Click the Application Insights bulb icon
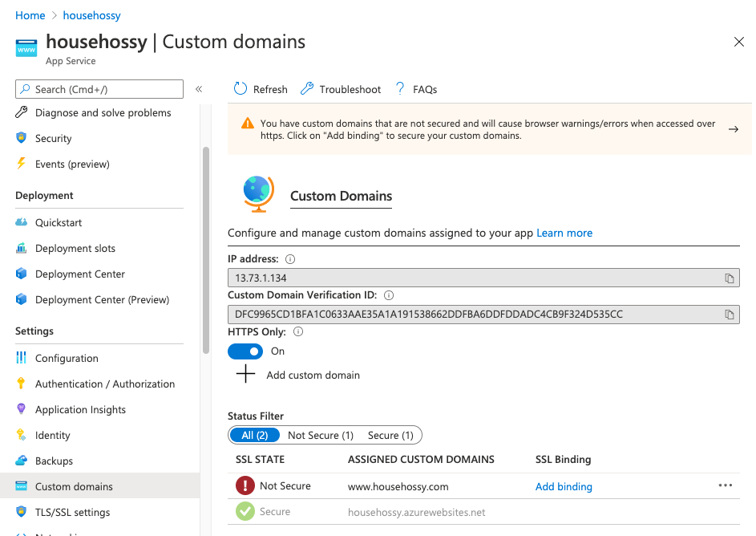The height and width of the screenshot is (536, 756). pos(21,409)
